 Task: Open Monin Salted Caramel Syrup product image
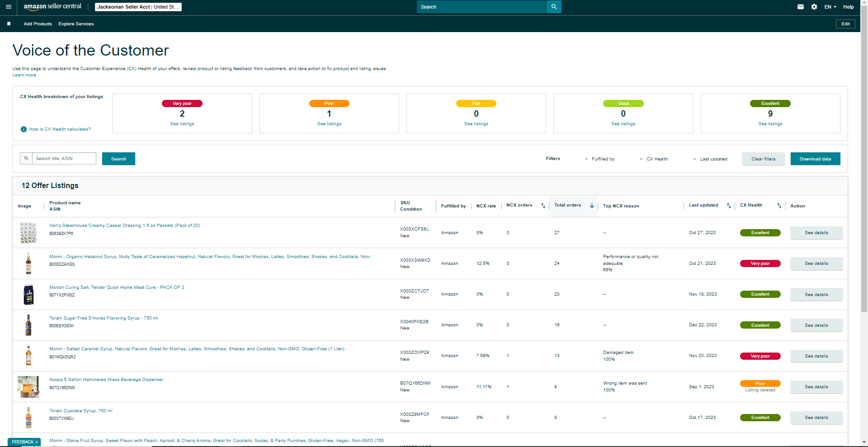[x=28, y=356]
